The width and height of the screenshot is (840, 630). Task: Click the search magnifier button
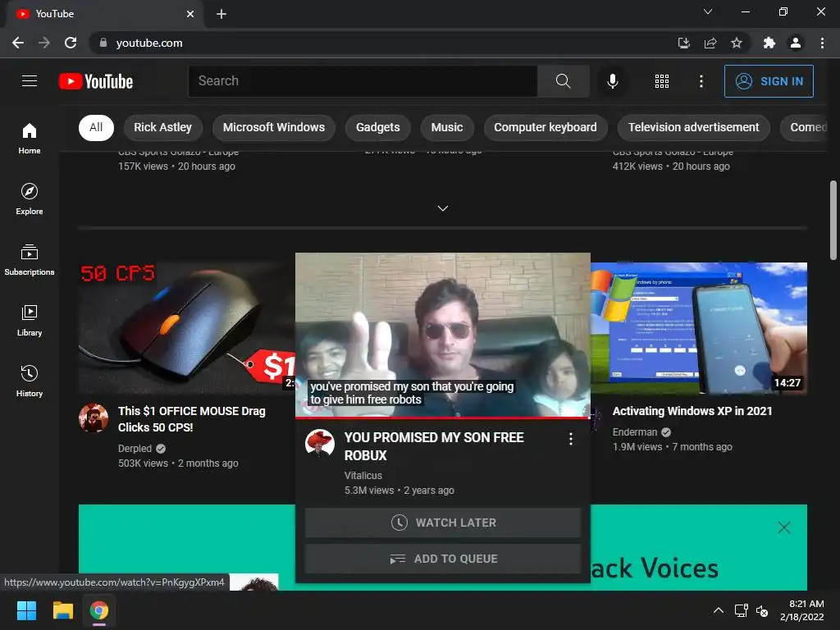[563, 81]
